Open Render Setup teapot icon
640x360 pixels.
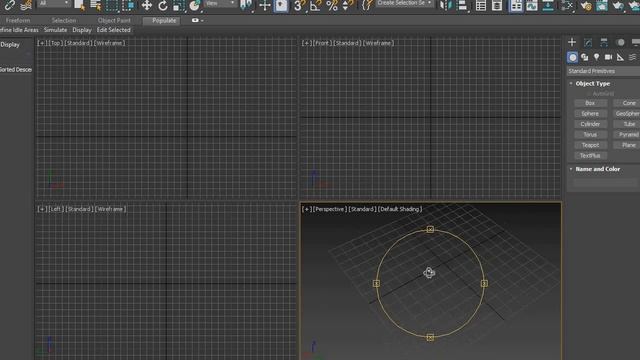pos(586,5)
